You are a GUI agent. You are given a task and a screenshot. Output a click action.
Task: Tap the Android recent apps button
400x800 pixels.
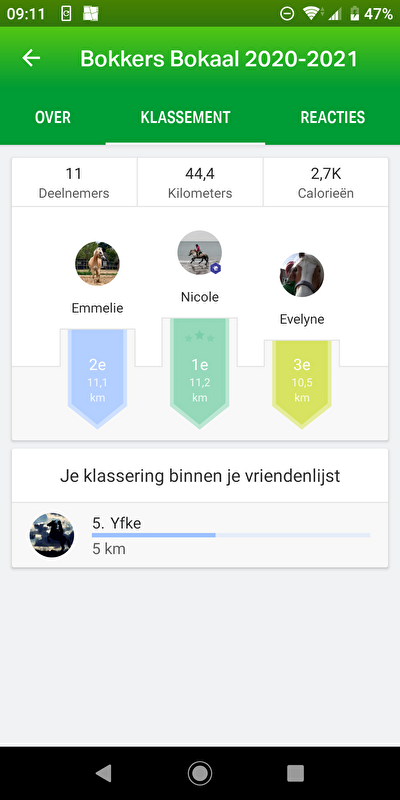point(295,773)
